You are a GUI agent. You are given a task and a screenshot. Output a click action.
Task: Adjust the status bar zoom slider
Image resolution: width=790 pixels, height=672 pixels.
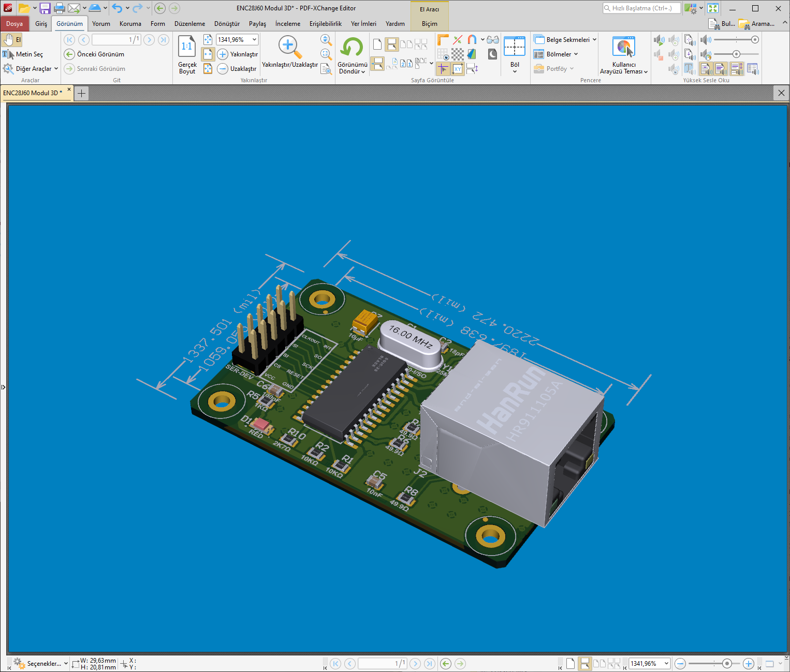pos(727,663)
